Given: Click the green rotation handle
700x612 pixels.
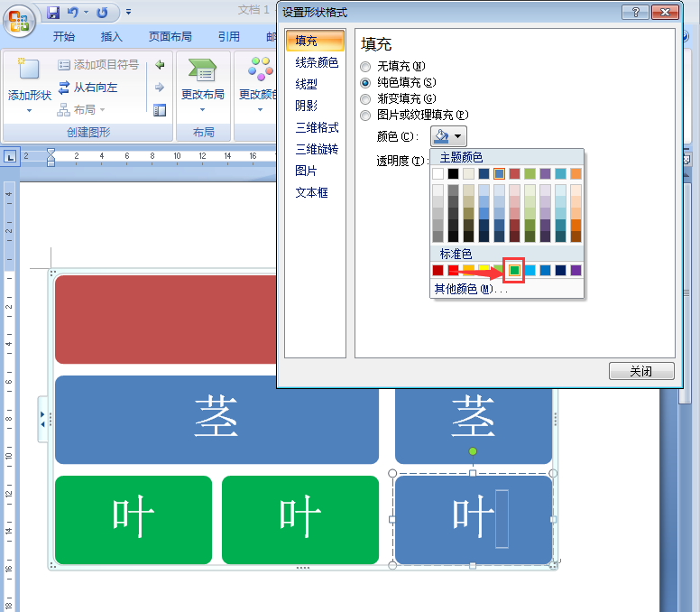Looking at the screenshot, I should [x=473, y=451].
